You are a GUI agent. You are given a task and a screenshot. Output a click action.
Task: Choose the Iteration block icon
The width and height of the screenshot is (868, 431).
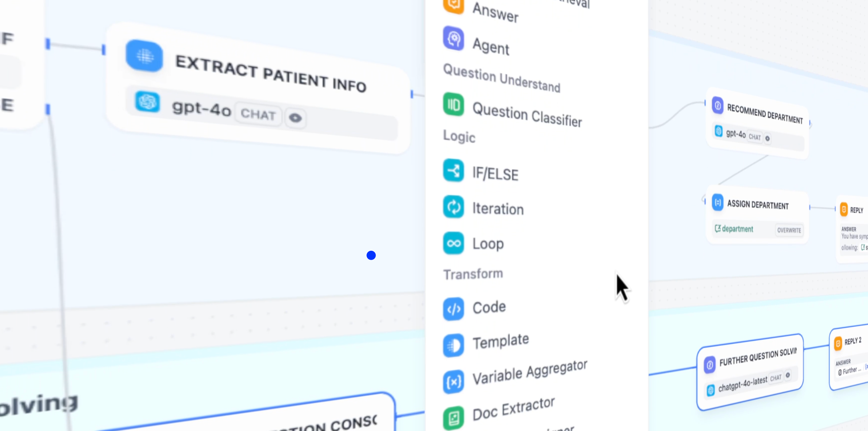(x=454, y=207)
